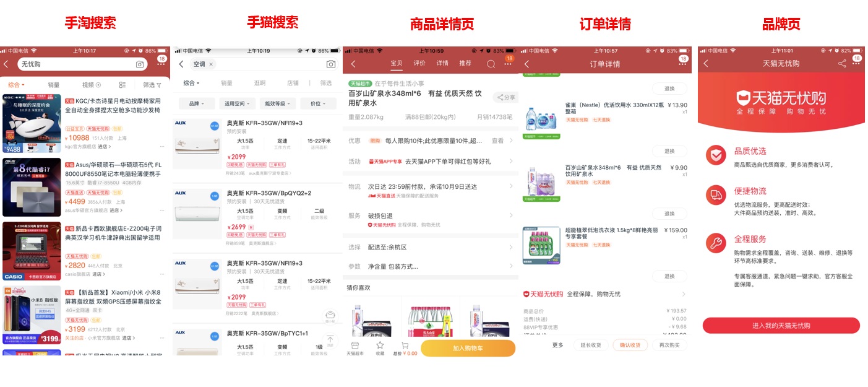Switch to 评价 tab on product page
The image size is (868, 387).
point(419,63)
